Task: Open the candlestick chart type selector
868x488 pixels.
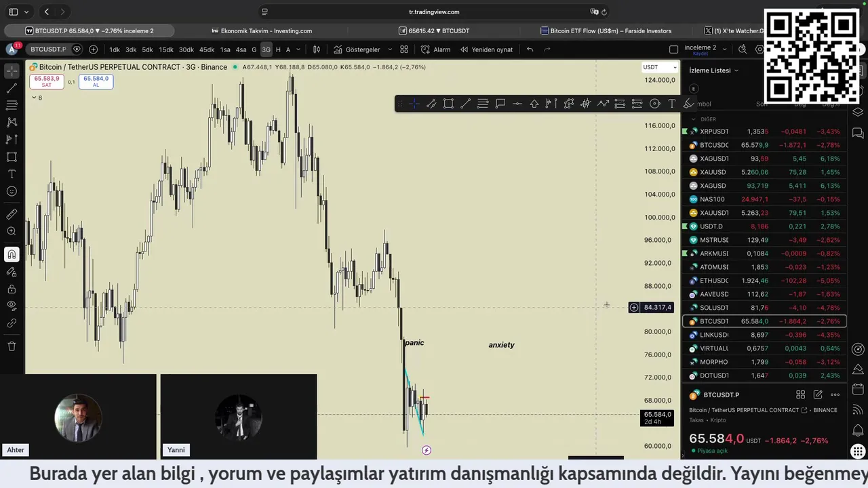Action: coord(316,49)
